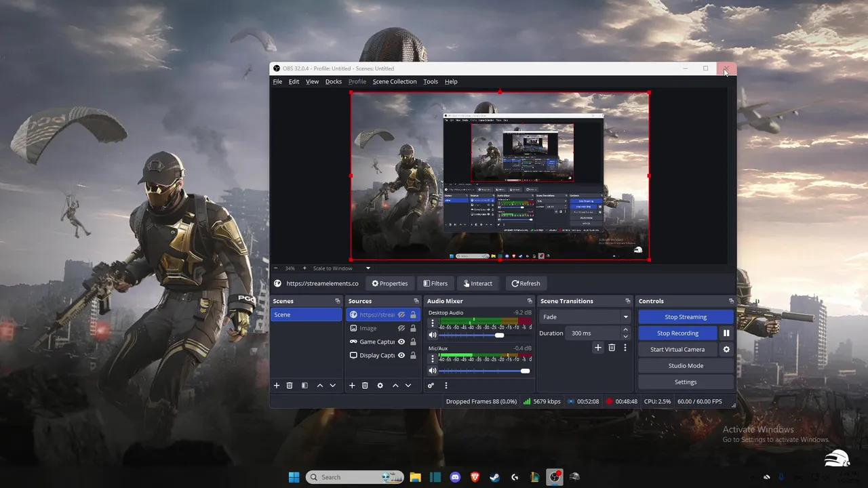The height and width of the screenshot is (488, 868).
Task: Decrease transition duration with down stepper
Action: pyautogui.click(x=625, y=336)
